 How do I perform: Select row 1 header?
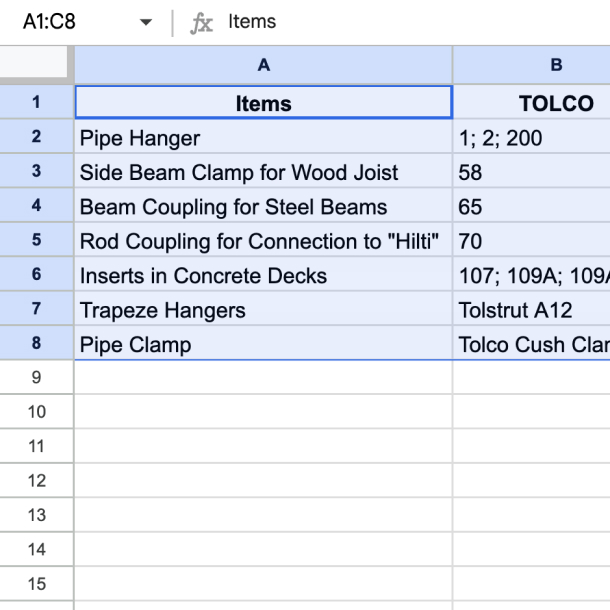[x=37, y=103]
